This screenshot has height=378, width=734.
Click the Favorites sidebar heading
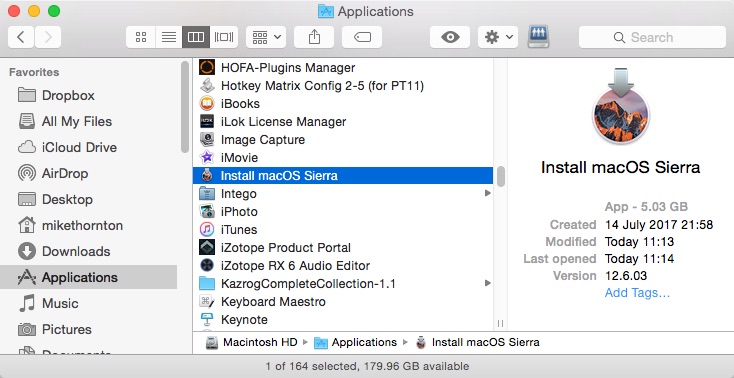click(34, 72)
